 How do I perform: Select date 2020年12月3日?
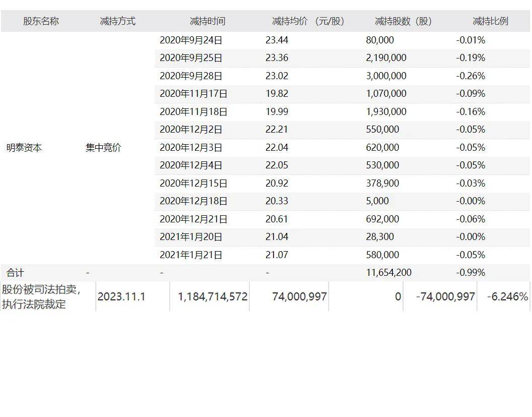(191, 147)
